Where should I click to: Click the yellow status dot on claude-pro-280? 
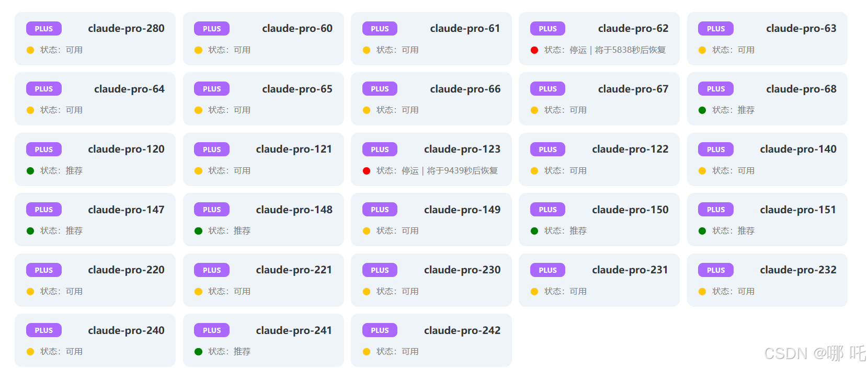(x=30, y=50)
